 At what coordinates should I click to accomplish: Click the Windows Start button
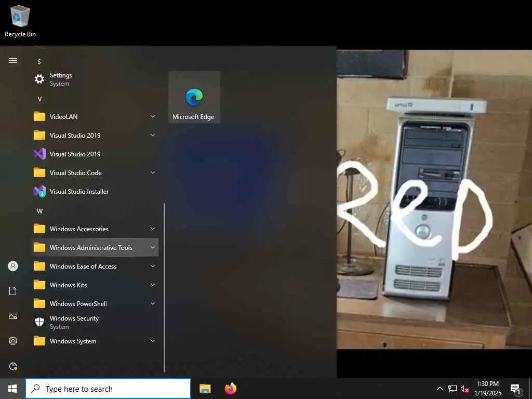(12, 389)
